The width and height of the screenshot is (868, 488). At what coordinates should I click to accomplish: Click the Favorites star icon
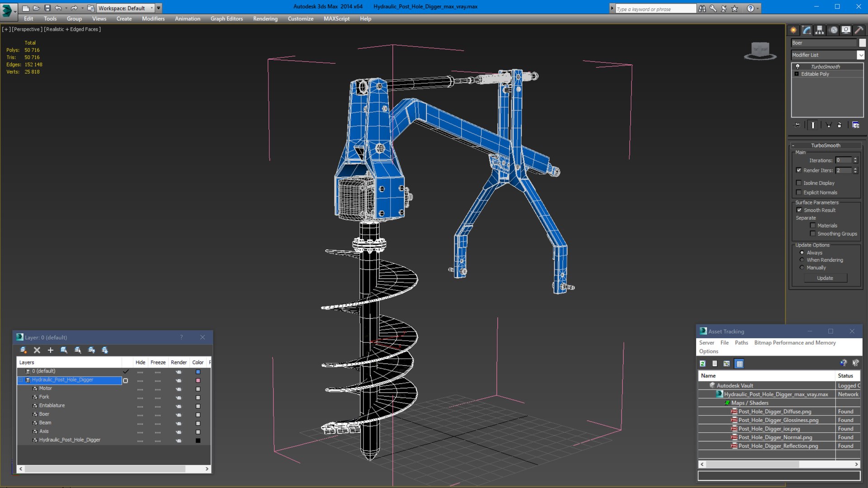[735, 8]
